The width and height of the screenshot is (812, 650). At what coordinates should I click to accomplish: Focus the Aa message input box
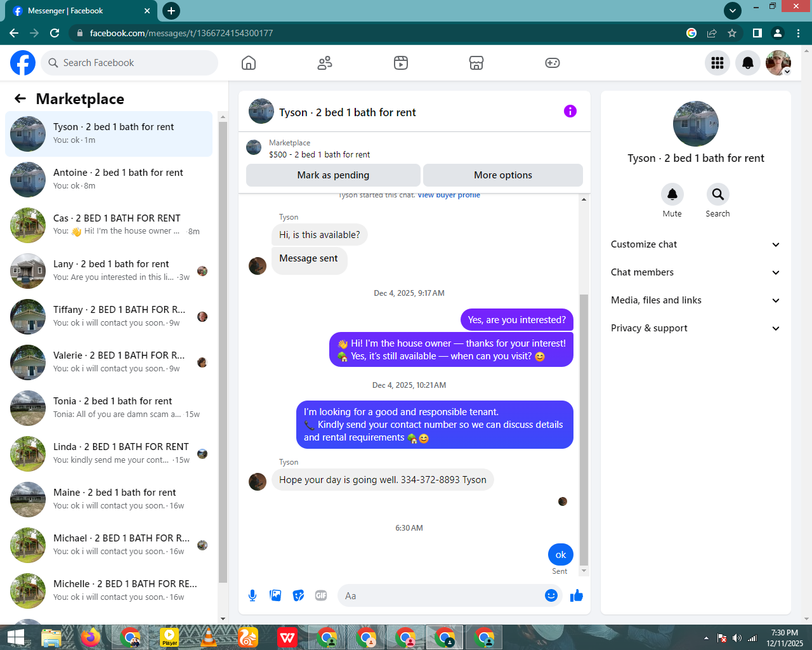(x=441, y=595)
